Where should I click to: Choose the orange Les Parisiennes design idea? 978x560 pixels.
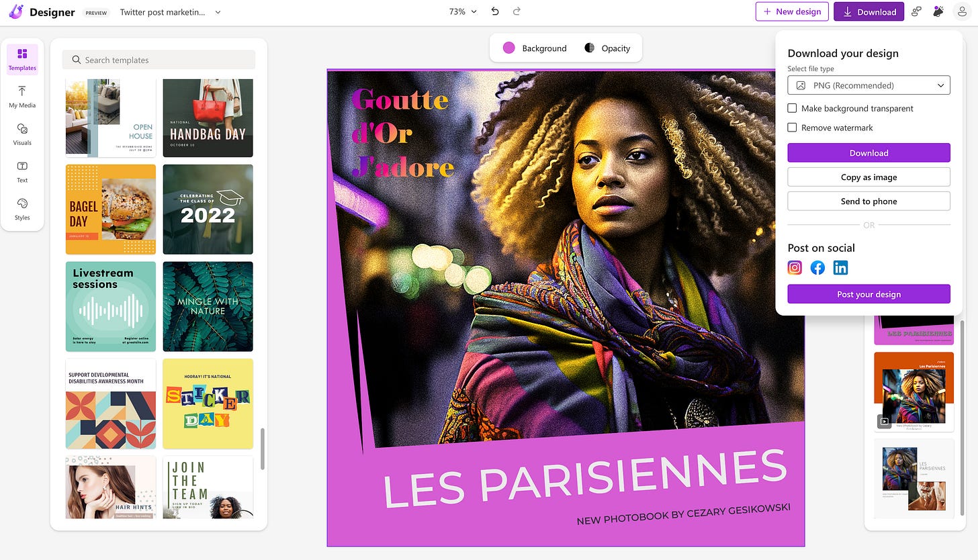pos(914,391)
